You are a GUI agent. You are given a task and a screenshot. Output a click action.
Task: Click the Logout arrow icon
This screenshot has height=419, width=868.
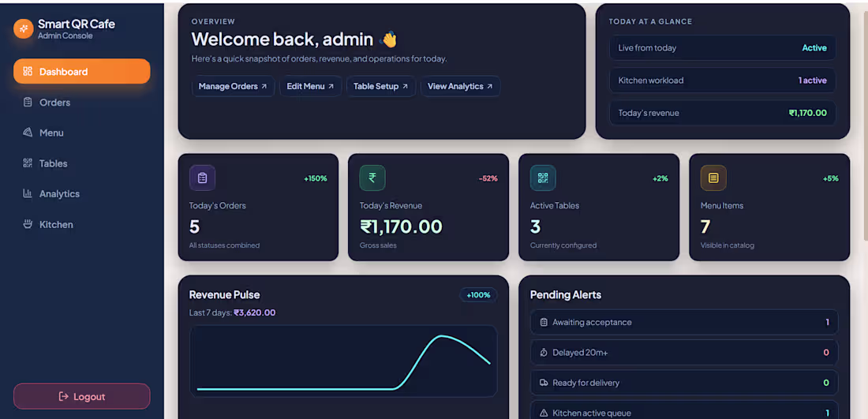tap(64, 396)
